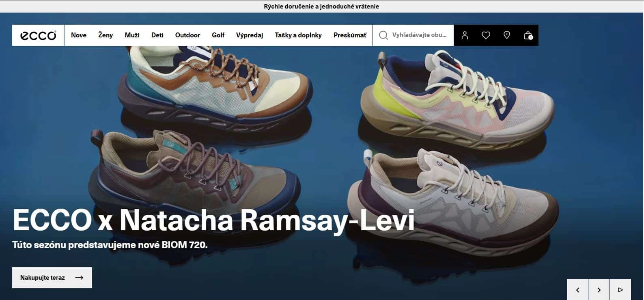Open the Deti menu
The width and height of the screenshot is (644, 300).
(x=157, y=35)
